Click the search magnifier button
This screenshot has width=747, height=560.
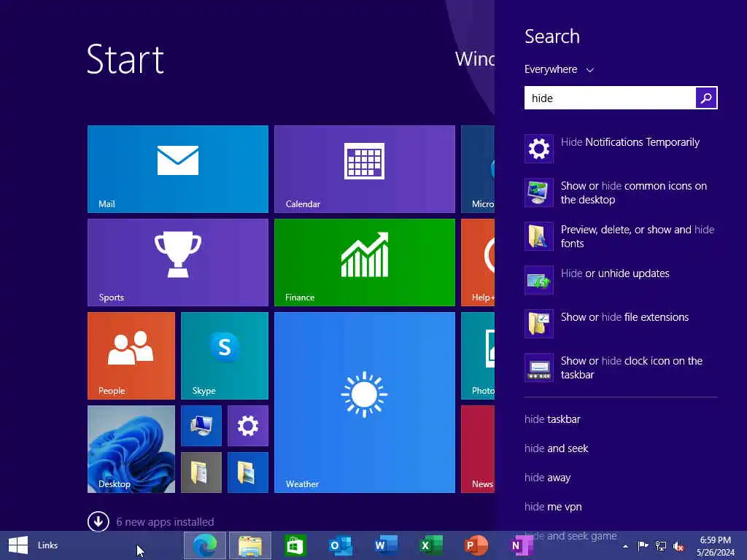click(x=706, y=98)
